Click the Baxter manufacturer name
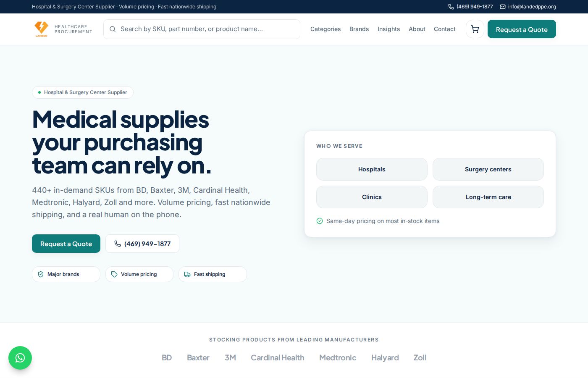The image size is (588, 378). coord(198,358)
